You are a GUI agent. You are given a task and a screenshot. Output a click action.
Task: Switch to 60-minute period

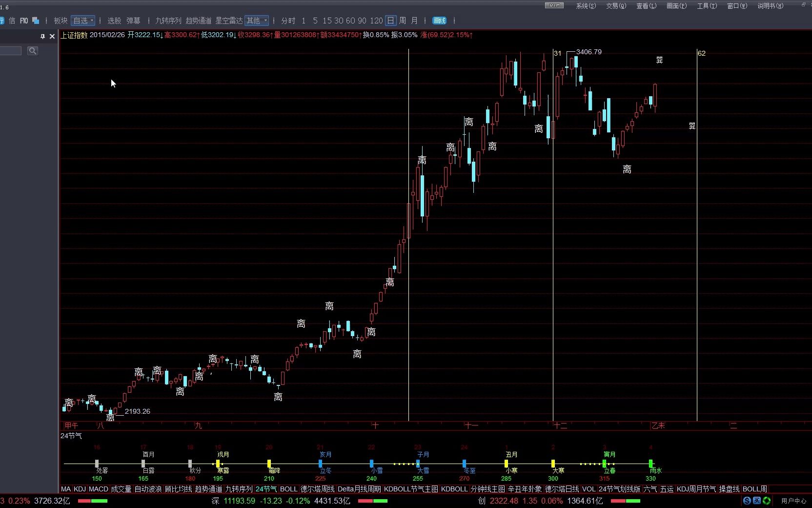click(350, 21)
